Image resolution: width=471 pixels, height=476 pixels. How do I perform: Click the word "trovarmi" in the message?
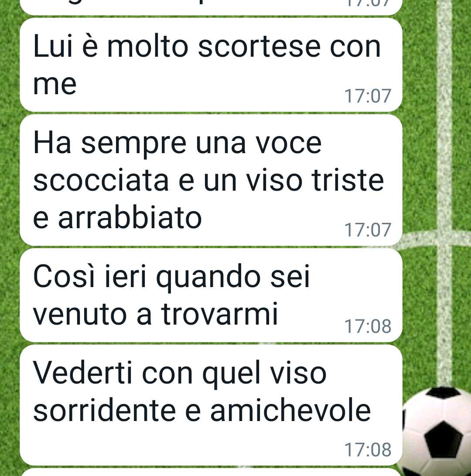click(219, 314)
